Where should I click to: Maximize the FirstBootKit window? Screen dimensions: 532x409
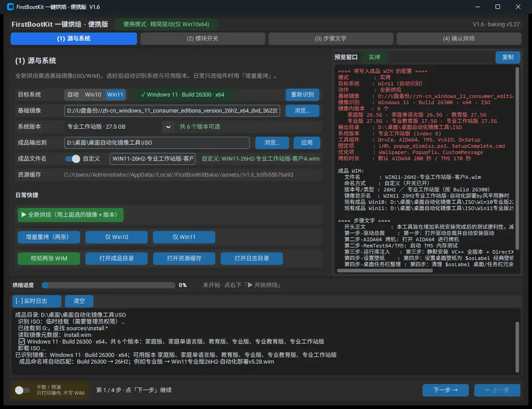498,7
